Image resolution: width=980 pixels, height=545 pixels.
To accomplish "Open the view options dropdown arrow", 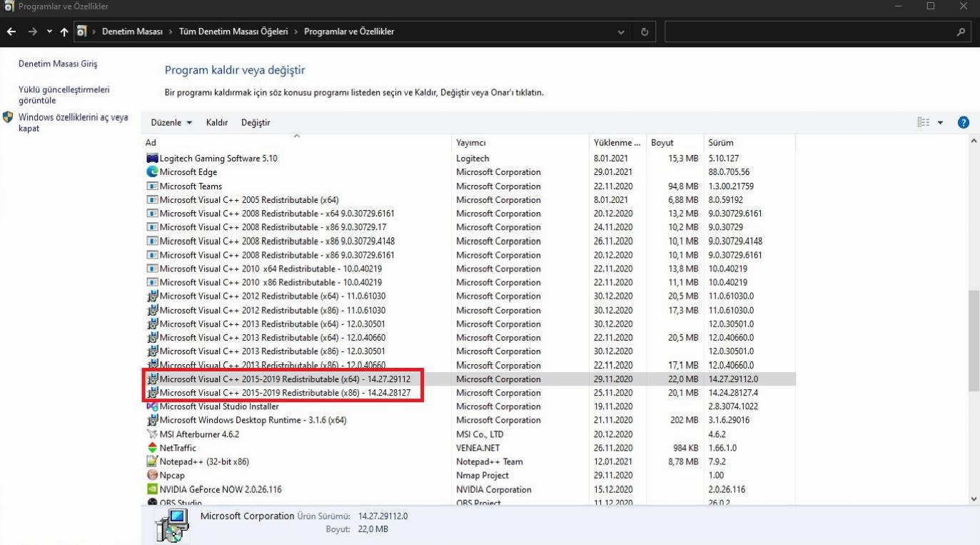I will click(941, 123).
